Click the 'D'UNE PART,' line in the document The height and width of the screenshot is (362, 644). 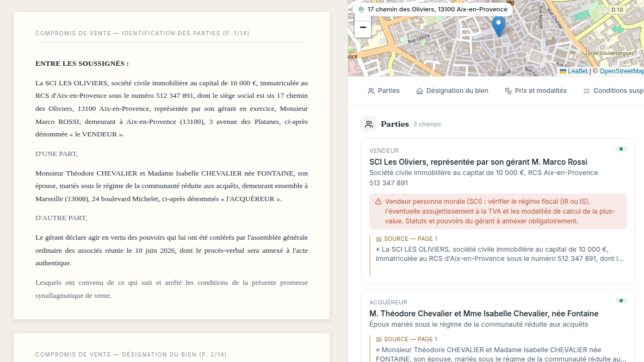click(x=56, y=154)
